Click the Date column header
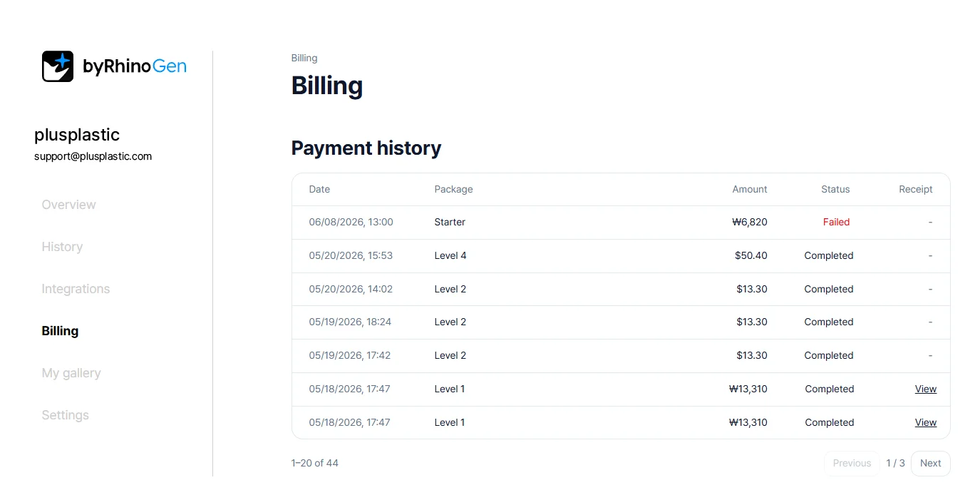The height and width of the screenshot is (500, 980). point(319,189)
